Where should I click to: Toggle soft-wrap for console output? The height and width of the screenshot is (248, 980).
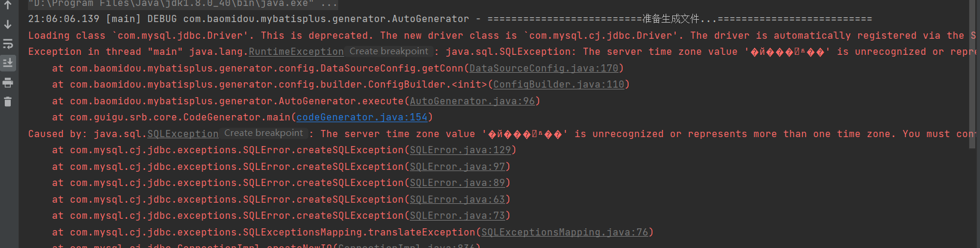point(8,44)
